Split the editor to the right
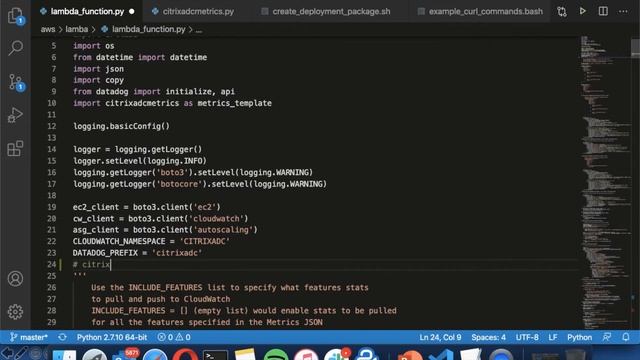640x360 pixels. (x=603, y=11)
